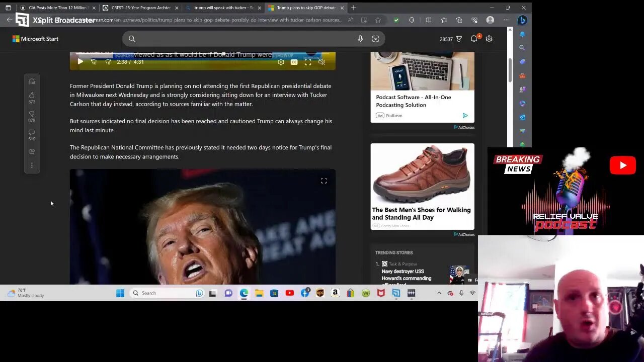Image resolution: width=644 pixels, height=362 pixels.
Task: Like the article with thumbs up
Action: click(x=32, y=95)
